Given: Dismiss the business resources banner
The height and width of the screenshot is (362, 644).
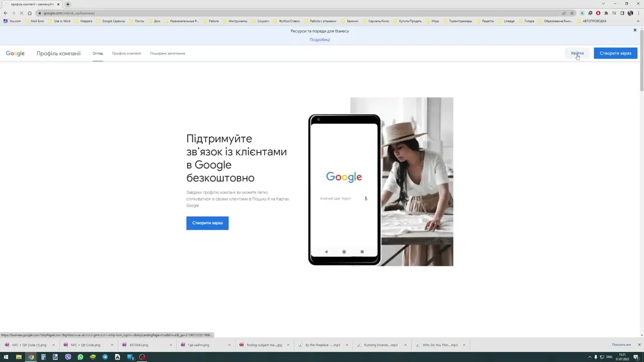Looking at the screenshot, I should 635,30.
